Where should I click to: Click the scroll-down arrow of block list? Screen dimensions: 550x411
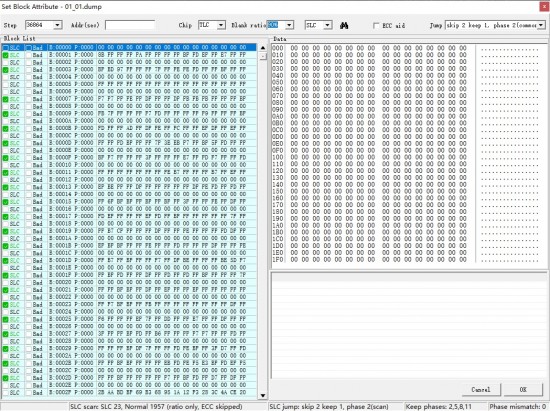[x=263, y=396]
